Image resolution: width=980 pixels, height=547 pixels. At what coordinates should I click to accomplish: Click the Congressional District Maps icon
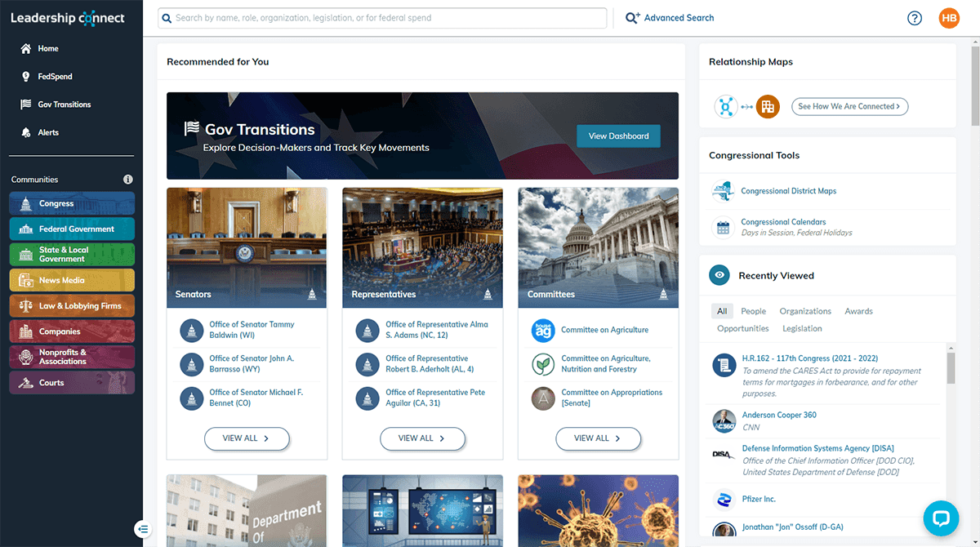[723, 191]
